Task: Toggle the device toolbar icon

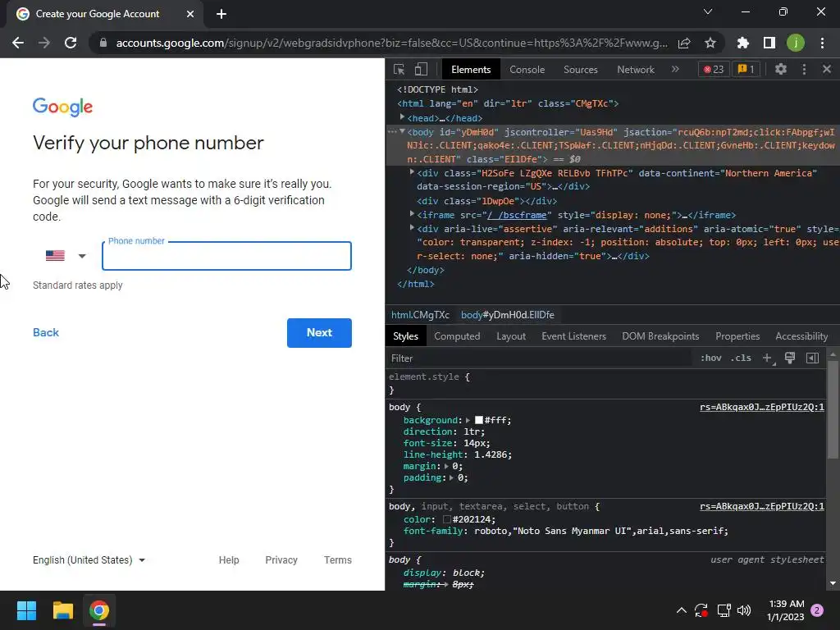Action: point(421,69)
